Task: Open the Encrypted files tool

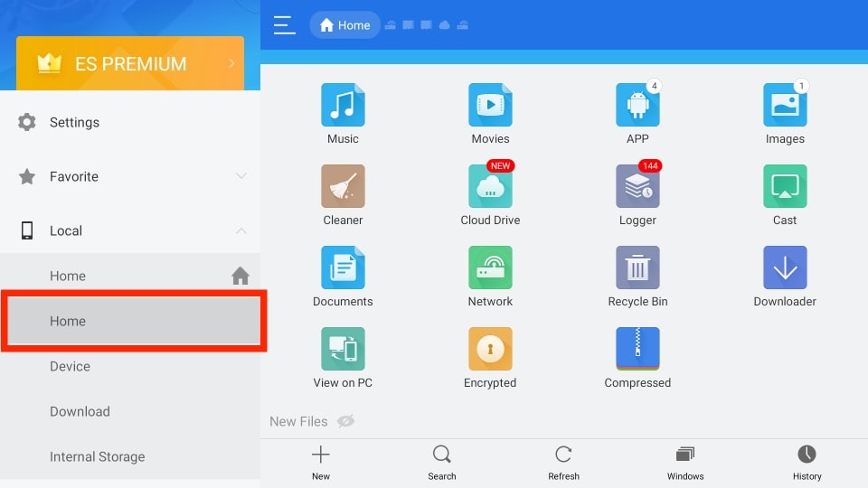Action: [490, 349]
